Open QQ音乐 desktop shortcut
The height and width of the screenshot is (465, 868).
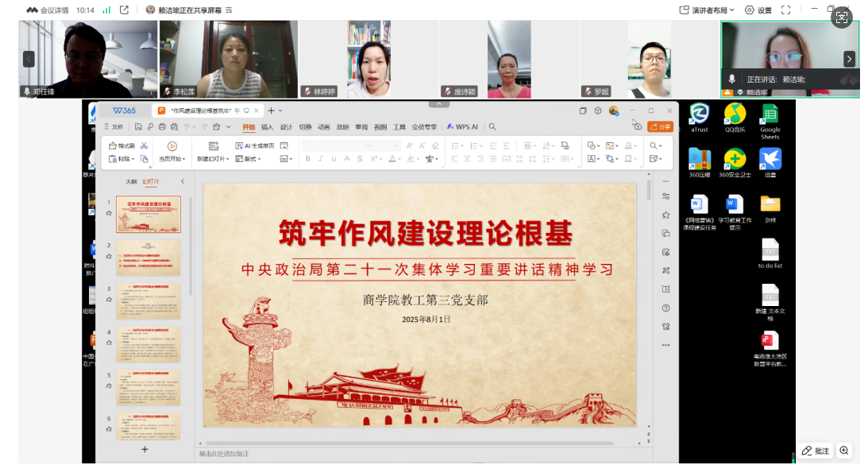[735, 114]
